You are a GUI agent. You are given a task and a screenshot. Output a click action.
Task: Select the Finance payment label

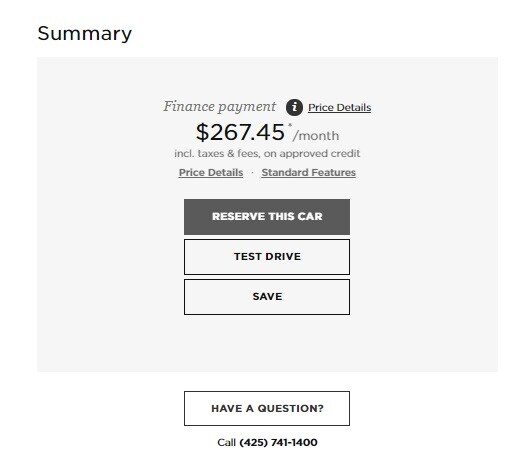220,107
